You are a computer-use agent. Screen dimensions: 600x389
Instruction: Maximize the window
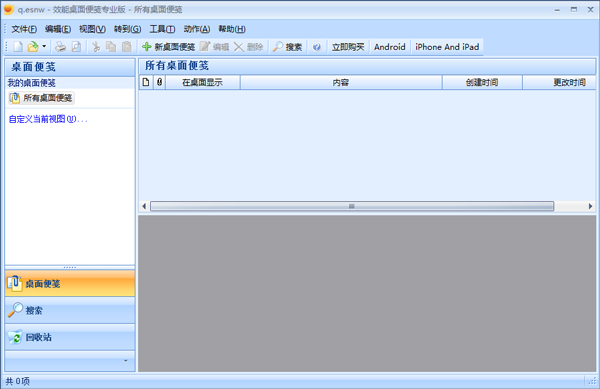[x=574, y=10]
